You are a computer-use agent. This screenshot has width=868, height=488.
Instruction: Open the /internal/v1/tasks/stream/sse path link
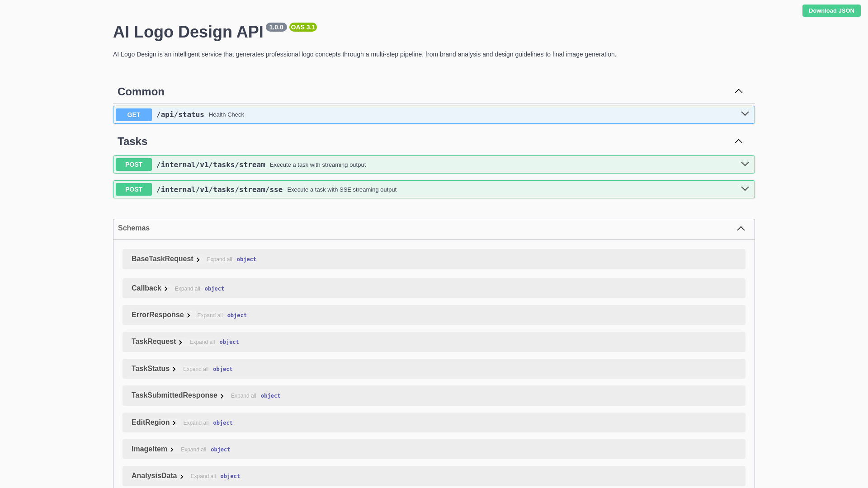(x=219, y=190)
